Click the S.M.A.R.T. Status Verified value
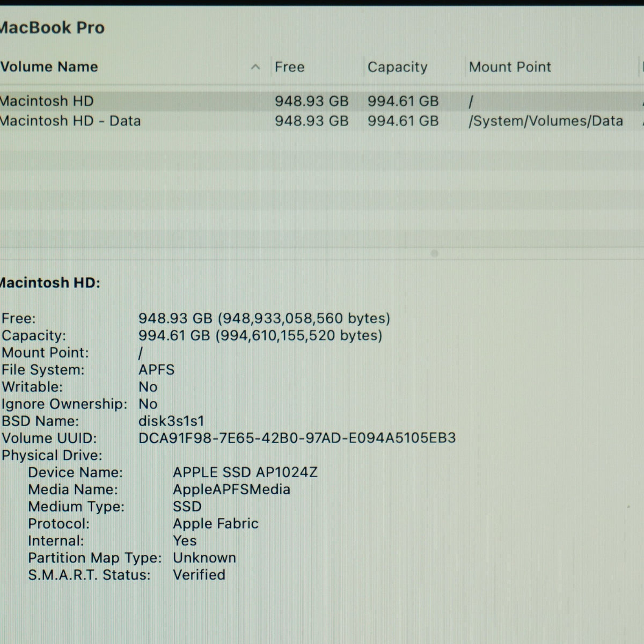 click(x=199, y=575)
